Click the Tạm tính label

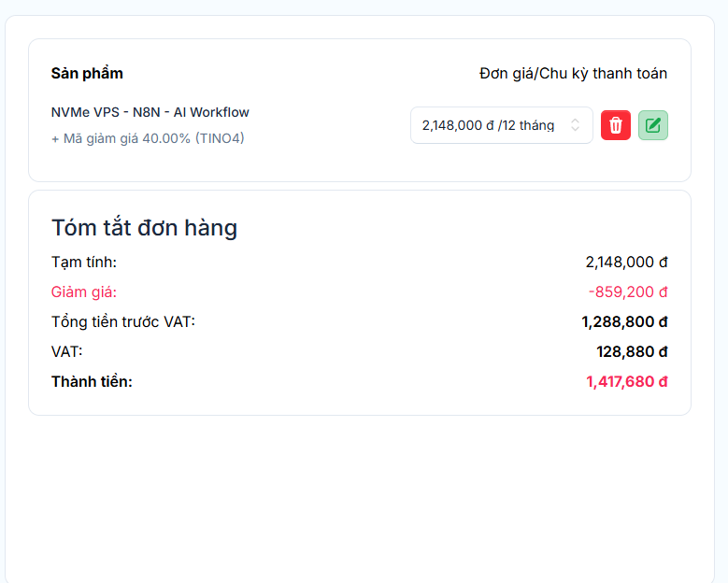click(83, 263)
